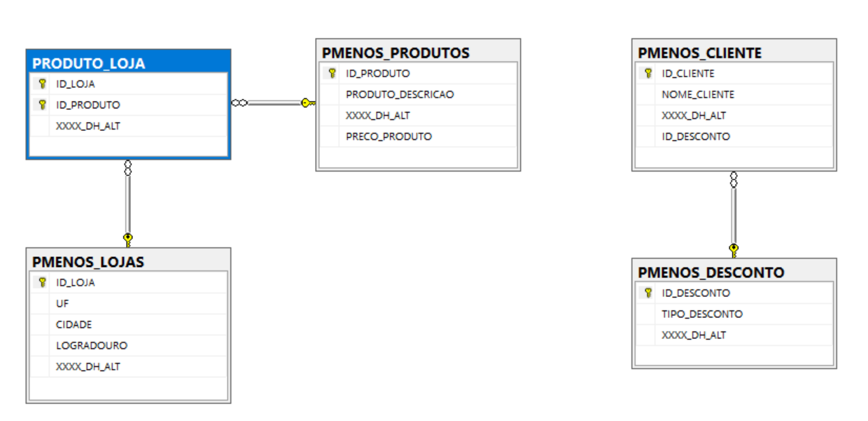868x421 pixels.
Task: Select the PMENOS_DESCONTO table title
Action: point(734,272)
